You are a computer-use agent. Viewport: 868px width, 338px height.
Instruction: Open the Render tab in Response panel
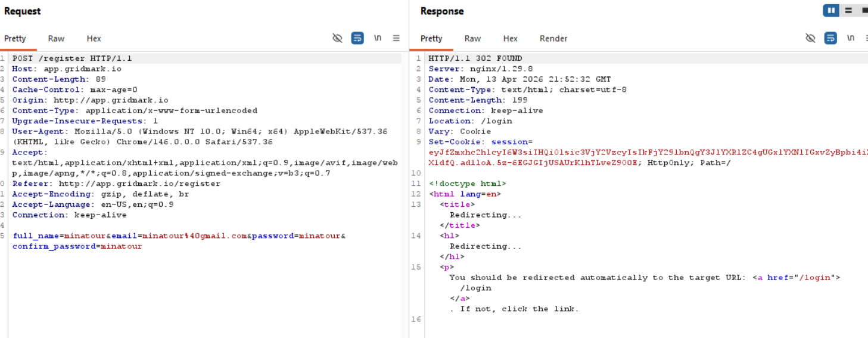coord(553,39)
